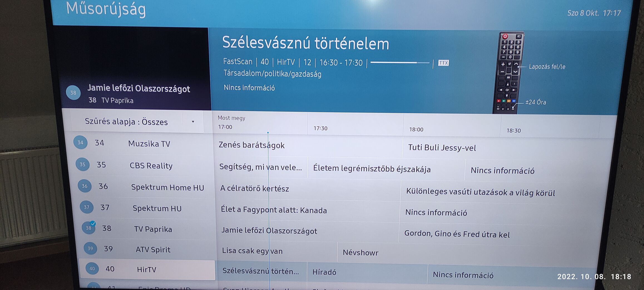644x290 pixels.
Task: Click the 38 badge in the preview panel
Action: coord(73,93)
